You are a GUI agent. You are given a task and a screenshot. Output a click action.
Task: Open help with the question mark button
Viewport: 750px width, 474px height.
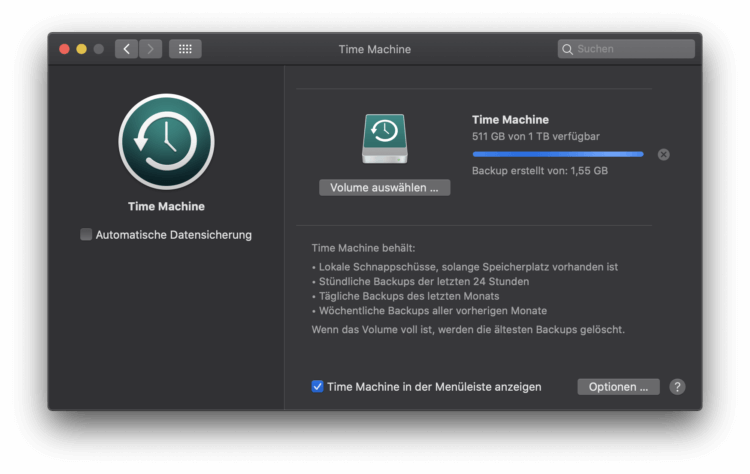coord(677,386)
